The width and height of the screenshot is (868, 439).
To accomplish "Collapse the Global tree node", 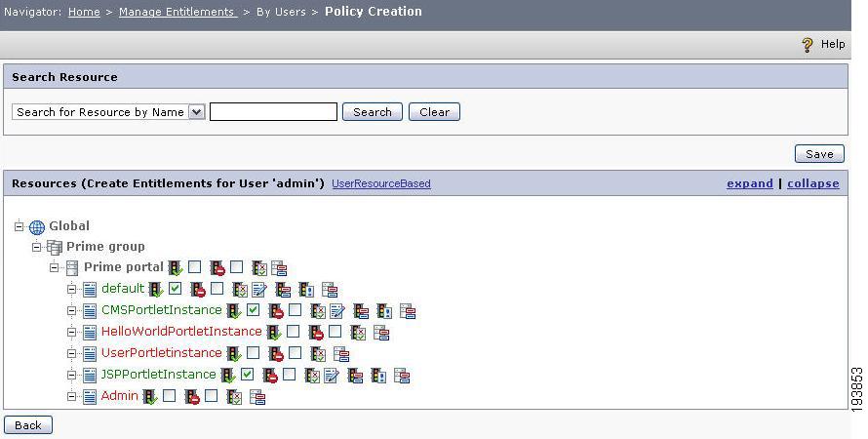I will coord(19,226).
